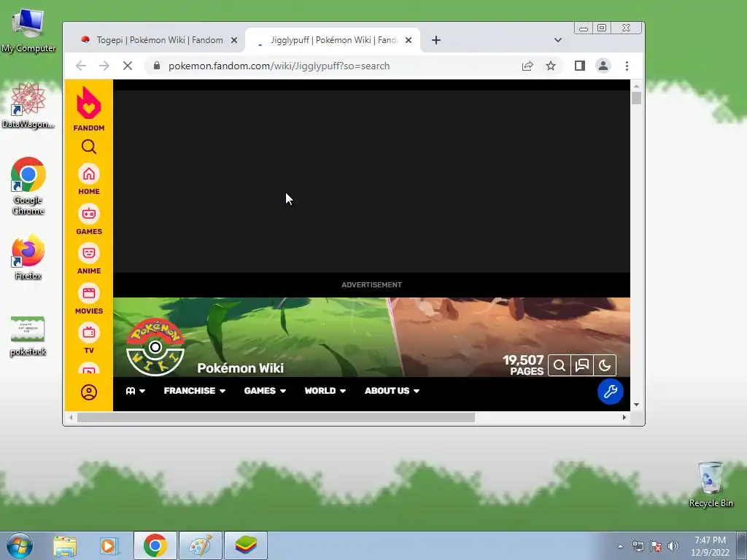Open the clock showing 7:47 PM
This screenshot has height=560, width=747.
[x=710, y=545]
